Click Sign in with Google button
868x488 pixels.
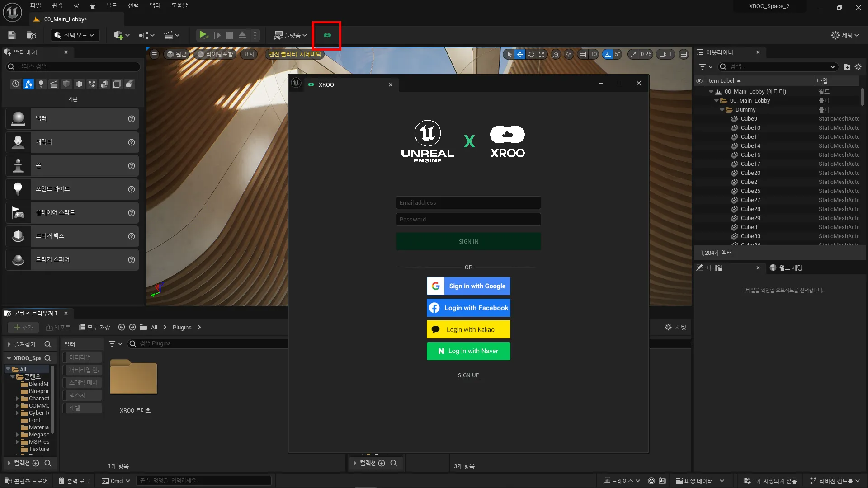pyautogui.click(x=468, y=286)
